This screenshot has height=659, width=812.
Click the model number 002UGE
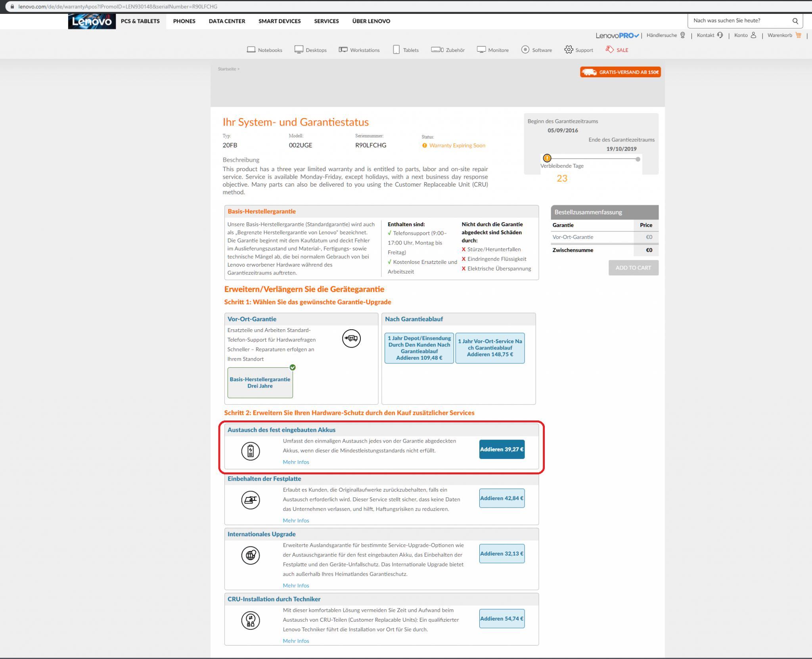(301, 145)
